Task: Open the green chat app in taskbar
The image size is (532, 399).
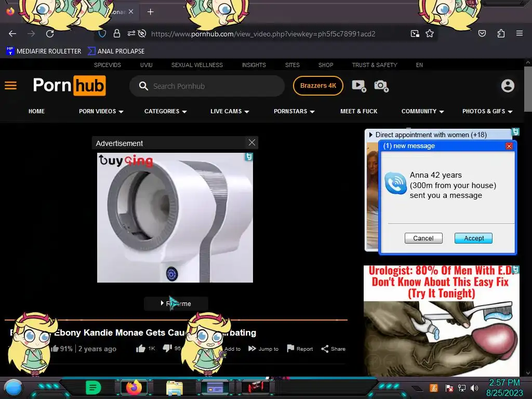Action: click(x=93, y=388)
